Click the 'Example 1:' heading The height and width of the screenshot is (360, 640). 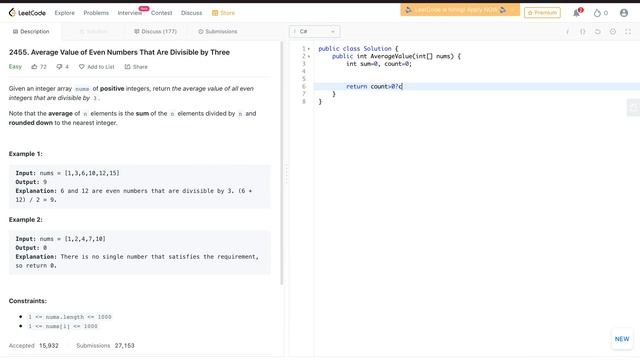(x=25, y=154)
